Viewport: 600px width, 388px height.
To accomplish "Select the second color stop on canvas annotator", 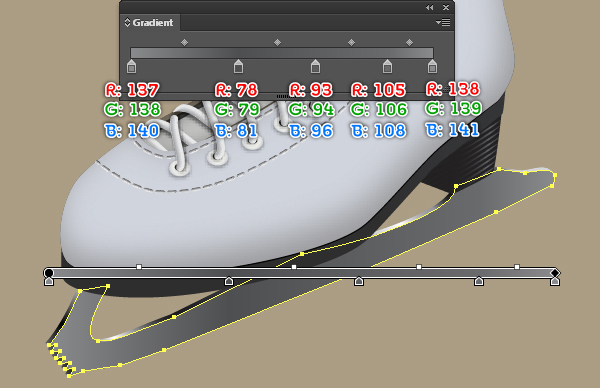I will tap(229, 281).
